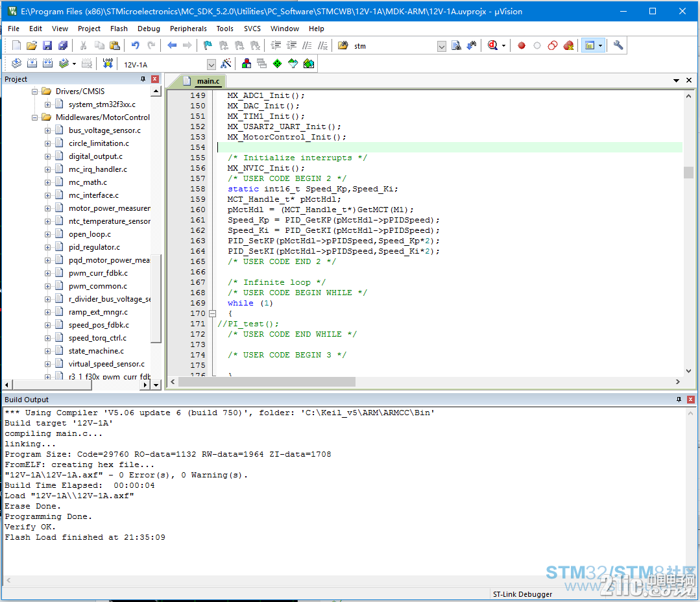Expand the bus_voltage_sensor.c node
The width and height of the screenshot is (700, 602).
47,130
